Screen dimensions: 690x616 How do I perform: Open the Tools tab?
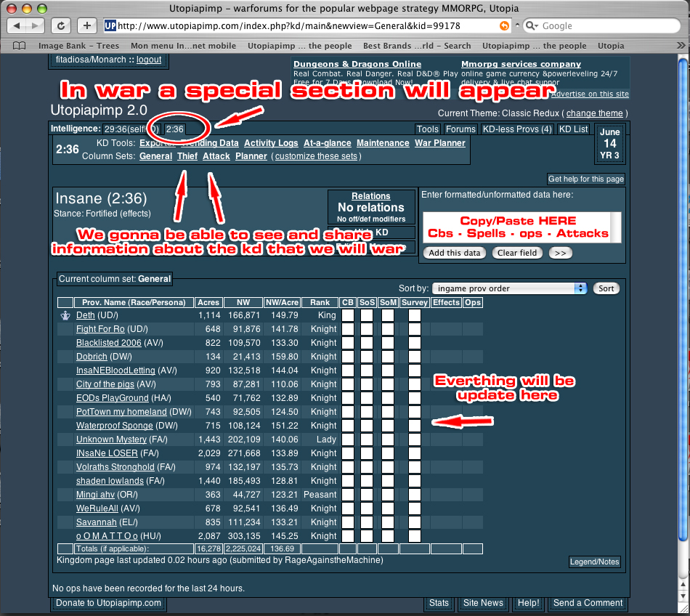[x=427, y=129]
